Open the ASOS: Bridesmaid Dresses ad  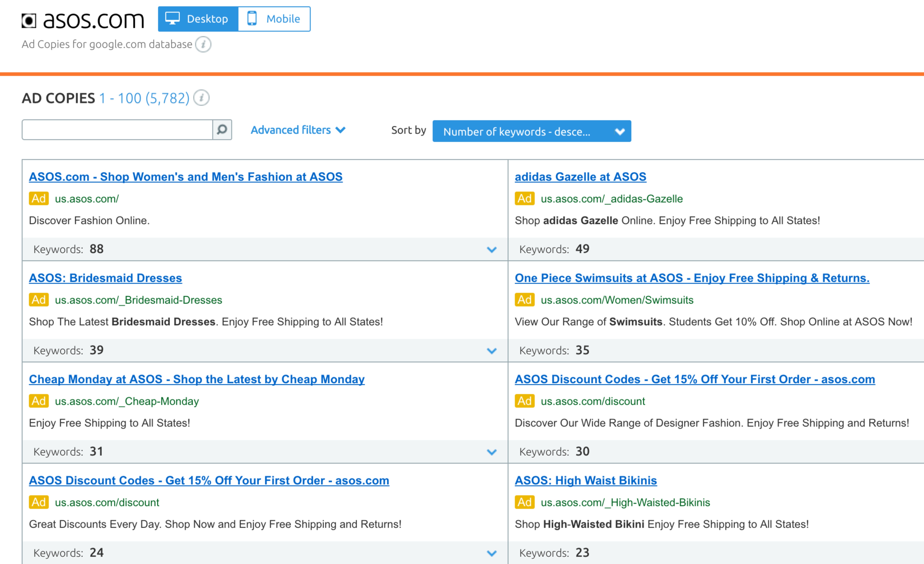click(x=105, y=278)
